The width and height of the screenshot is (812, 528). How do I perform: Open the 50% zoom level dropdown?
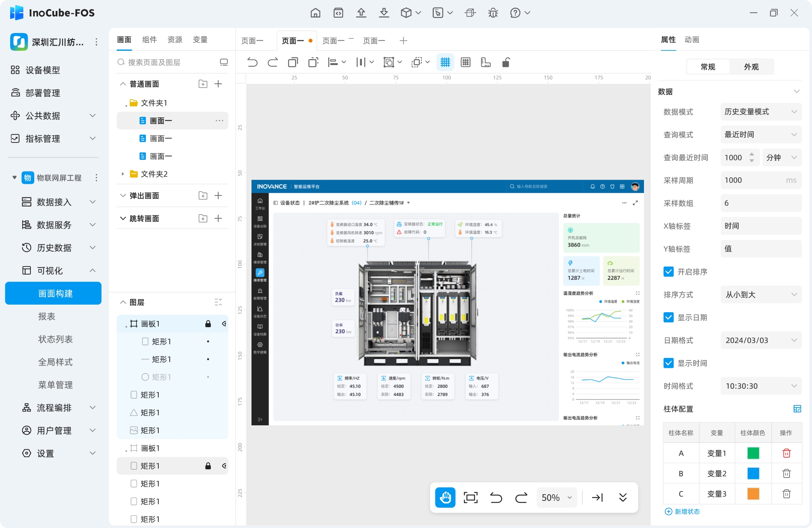pyautogui.click(x=557, y=498)
